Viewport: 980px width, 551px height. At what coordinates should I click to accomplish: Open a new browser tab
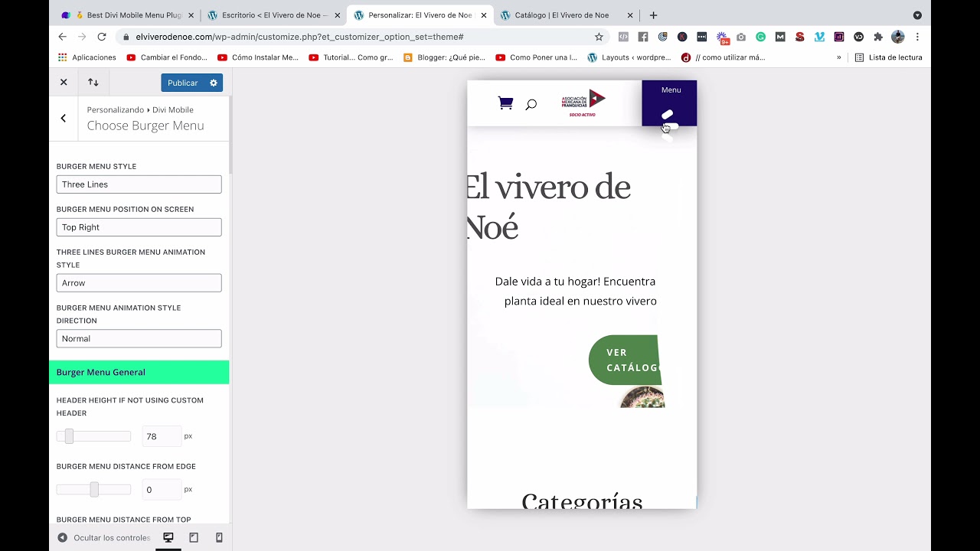click(x=653, y=15)
